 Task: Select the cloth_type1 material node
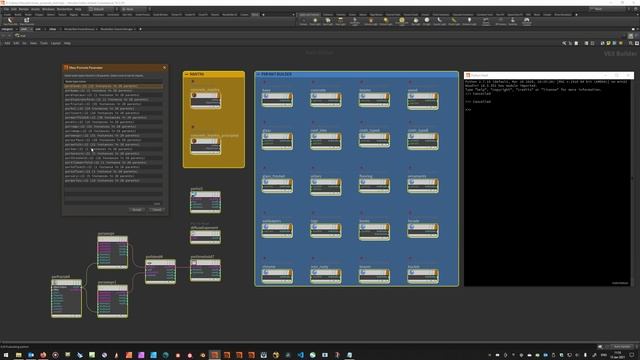374,140
